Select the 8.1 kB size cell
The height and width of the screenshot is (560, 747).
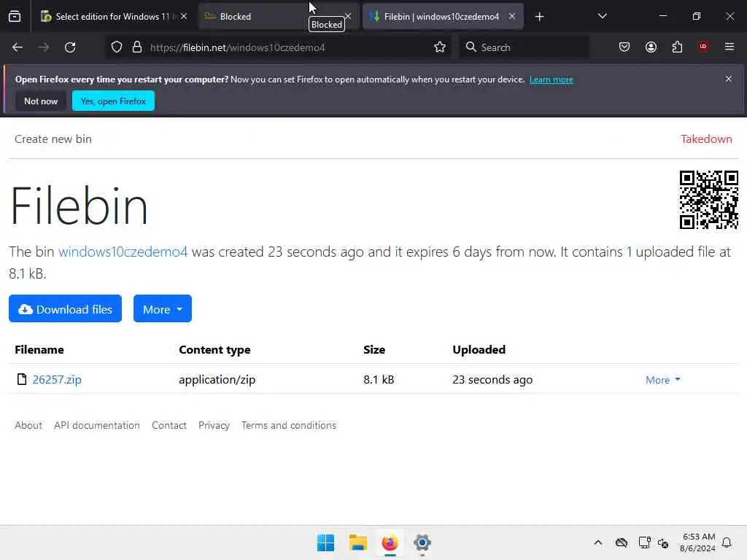379,379
